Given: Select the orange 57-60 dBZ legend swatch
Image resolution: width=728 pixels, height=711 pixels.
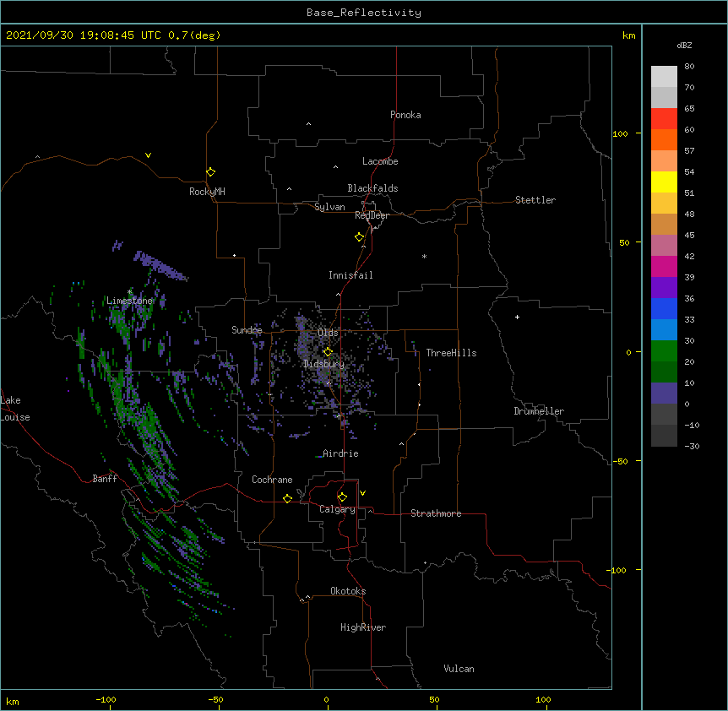Looking at the screenshot, I should click(x=664, y=139).
